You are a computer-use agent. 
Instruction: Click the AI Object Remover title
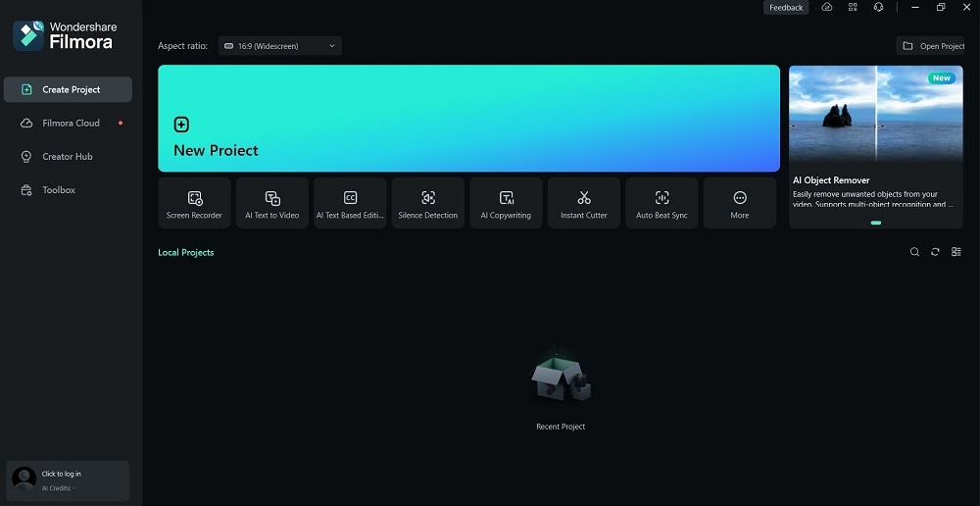coord(831,180)
